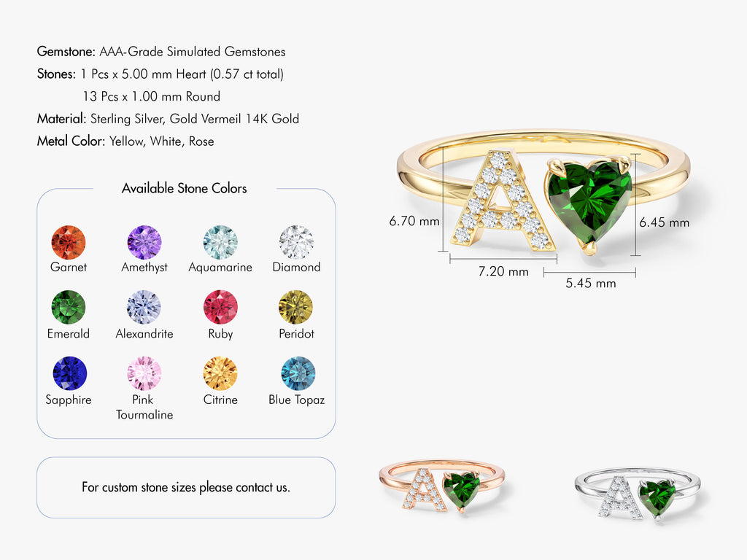Select the Garnet stone color
This screenshot has width=747, height=560.
[69, 242]
